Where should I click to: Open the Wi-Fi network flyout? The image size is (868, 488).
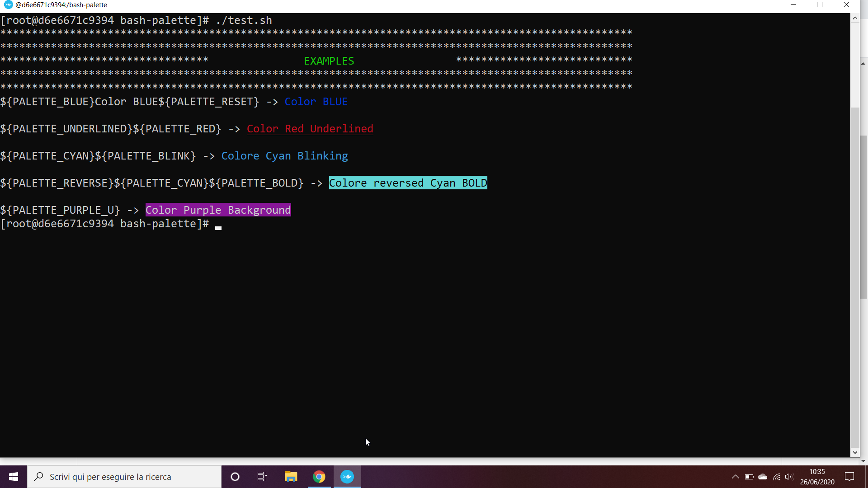776,477
